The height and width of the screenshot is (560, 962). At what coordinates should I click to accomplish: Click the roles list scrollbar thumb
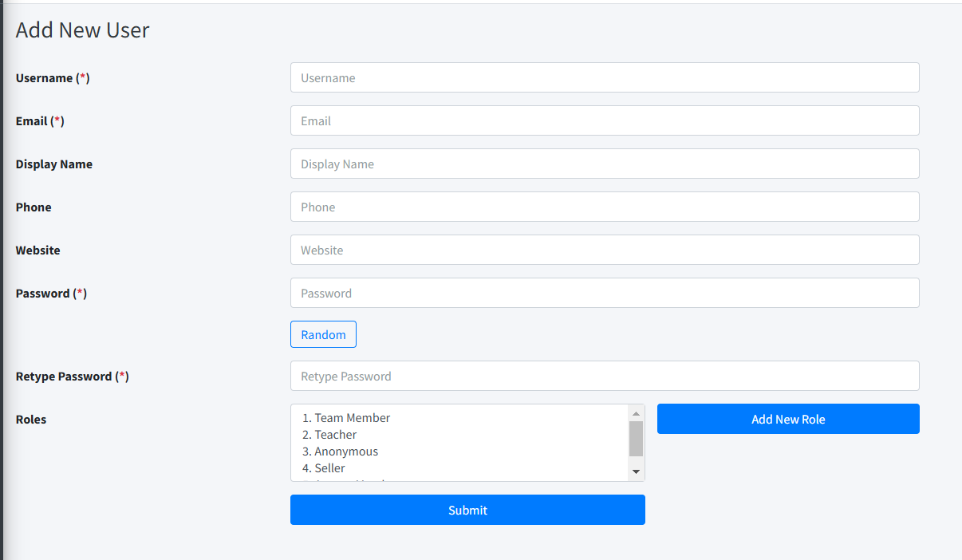click(636, 438)
